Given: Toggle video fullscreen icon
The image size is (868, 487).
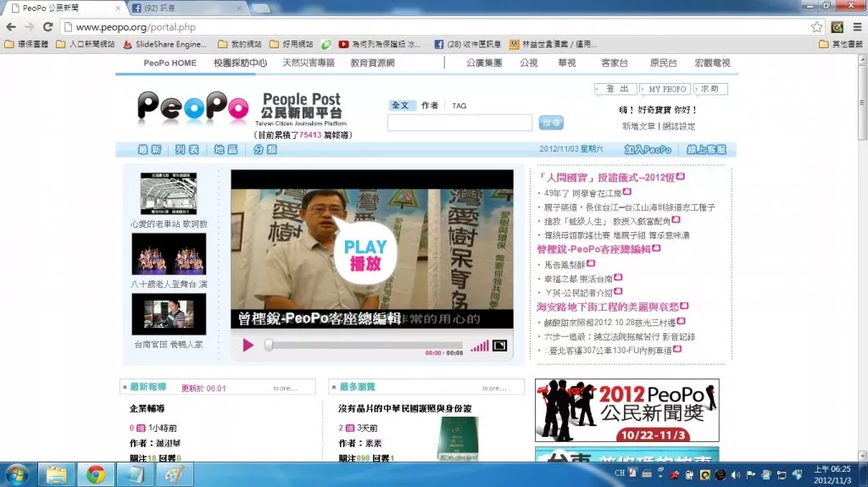Looking at the screenshot, I should [500, 346].
